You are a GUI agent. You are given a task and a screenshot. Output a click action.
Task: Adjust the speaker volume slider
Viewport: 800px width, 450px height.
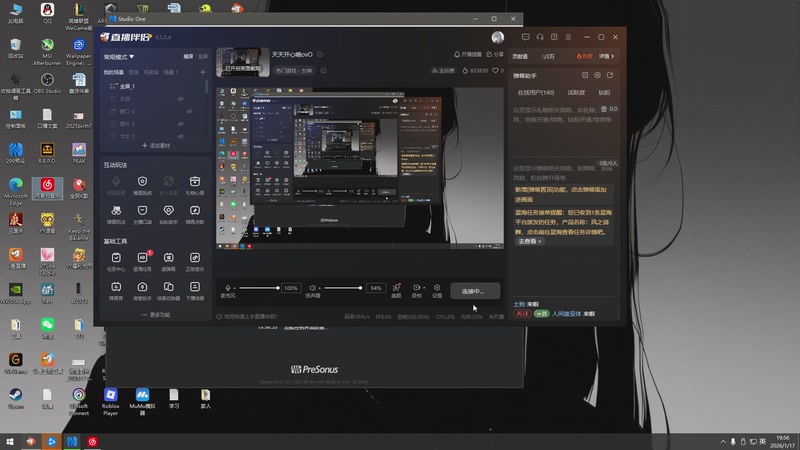(x=343, y=288)
